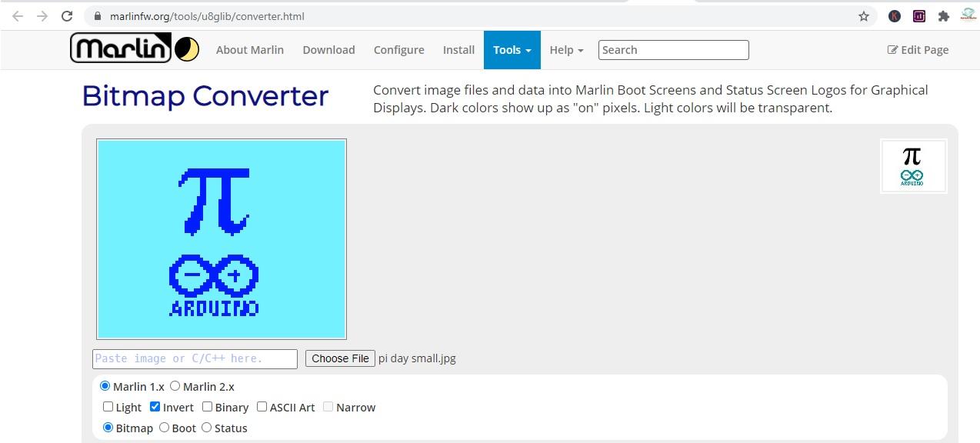Click the pi day small.jpg file name

point(417,358)
